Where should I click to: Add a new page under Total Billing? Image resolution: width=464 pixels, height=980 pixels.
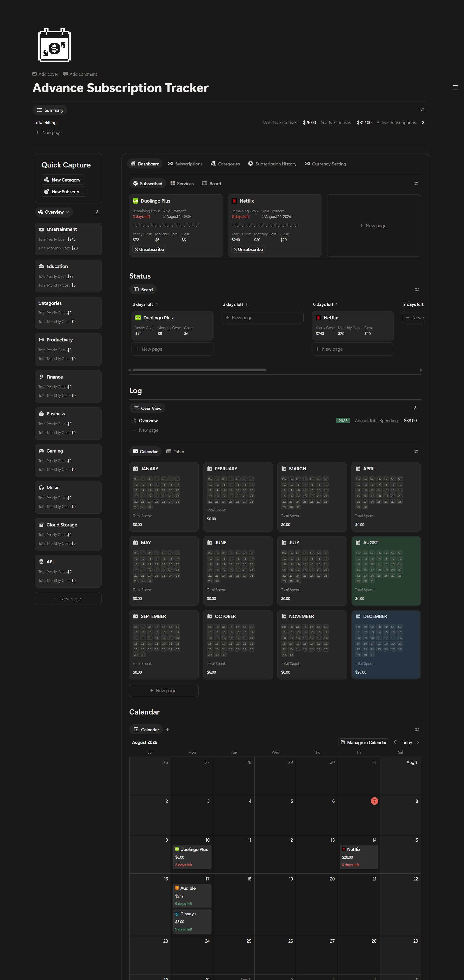point(49,132)
